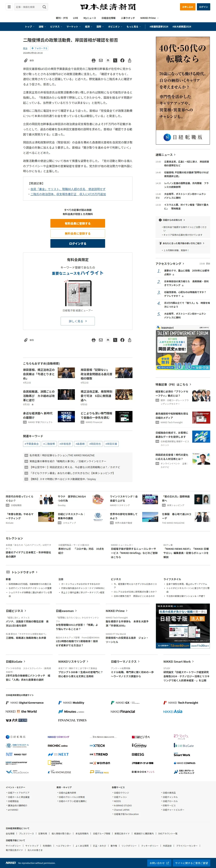Click the orange お申し込み button
Viewport: 216px width, 868px height.
[x=188, y=7]
